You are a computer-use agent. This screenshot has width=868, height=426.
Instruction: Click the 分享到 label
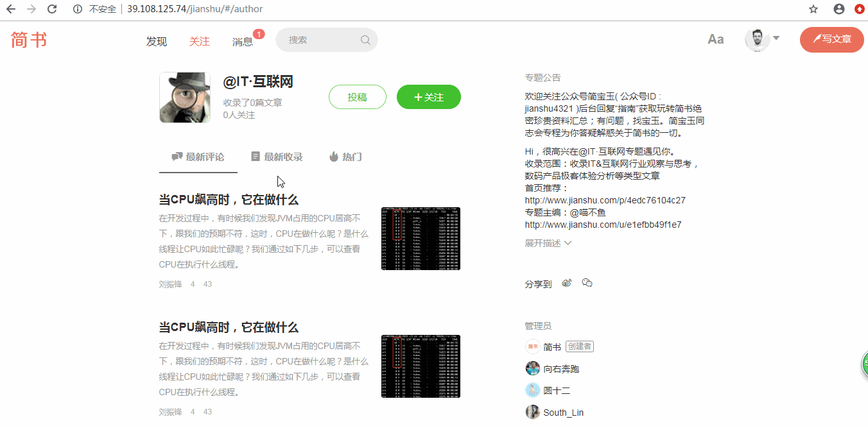click(x=538, y=284)
